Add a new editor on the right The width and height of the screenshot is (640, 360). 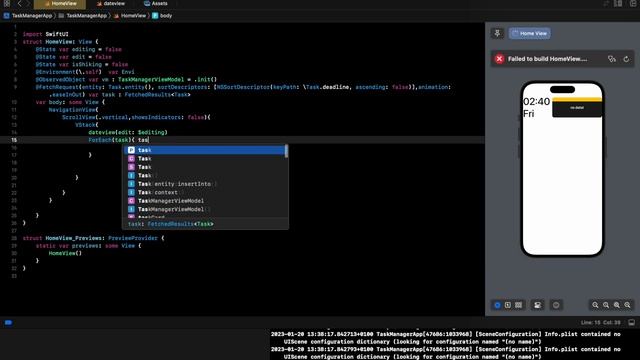coord(632,4)
